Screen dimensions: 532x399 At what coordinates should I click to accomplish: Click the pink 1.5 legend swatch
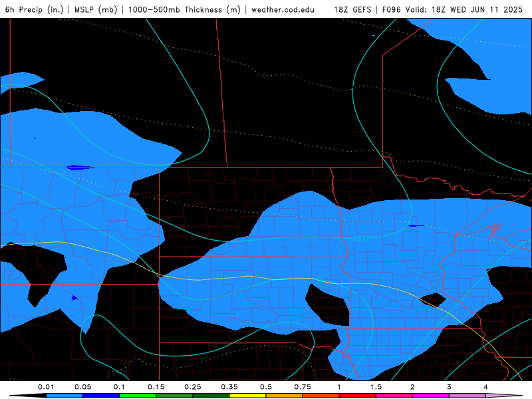tap(394, 396)
